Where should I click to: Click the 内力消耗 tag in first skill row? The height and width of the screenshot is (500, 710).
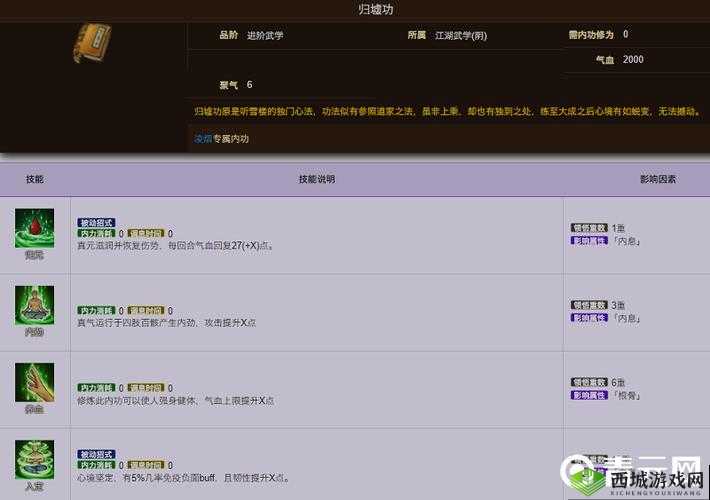point(96,233)
